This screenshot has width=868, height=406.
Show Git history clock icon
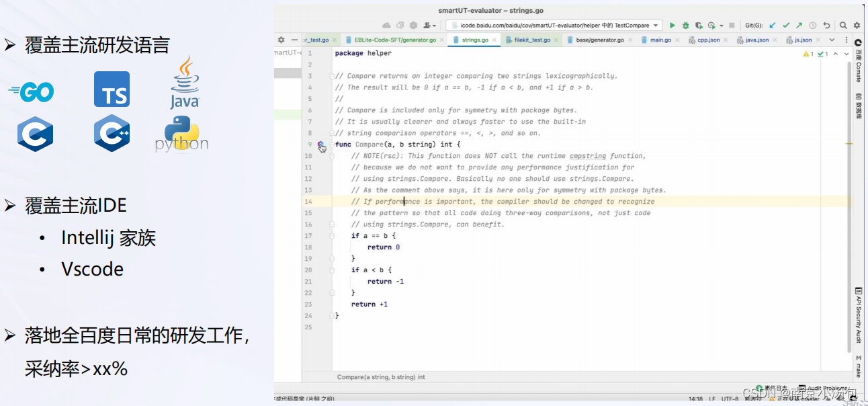click(x=813, y=26)
